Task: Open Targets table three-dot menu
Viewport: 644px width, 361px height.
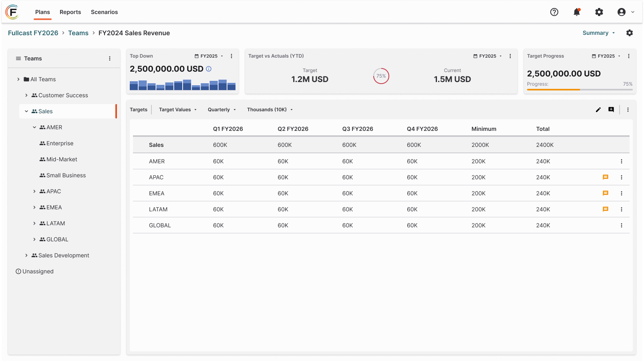Action: coord(628,110)
